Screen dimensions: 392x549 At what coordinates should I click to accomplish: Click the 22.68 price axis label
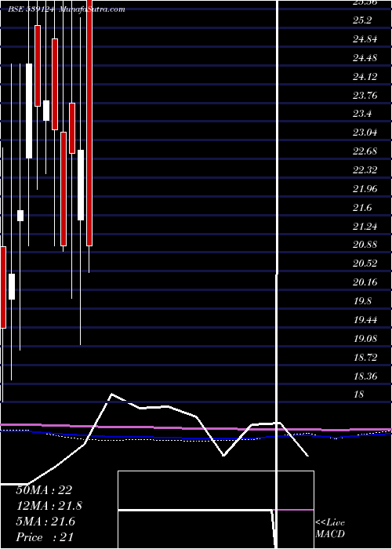tap(365, 151)
